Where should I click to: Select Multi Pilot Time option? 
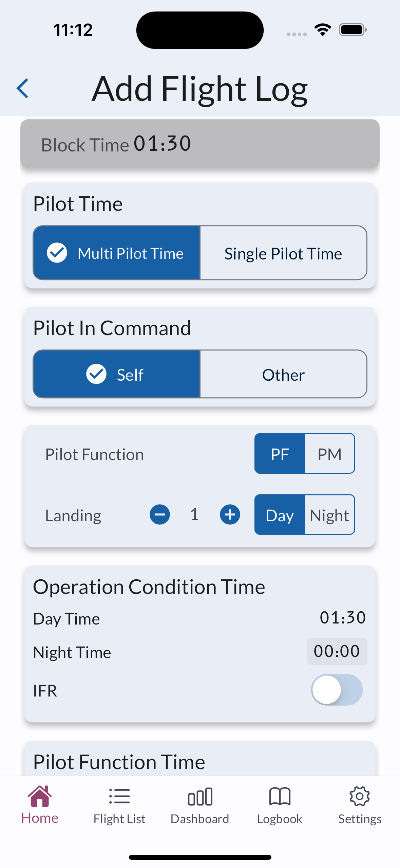point(117,253)
